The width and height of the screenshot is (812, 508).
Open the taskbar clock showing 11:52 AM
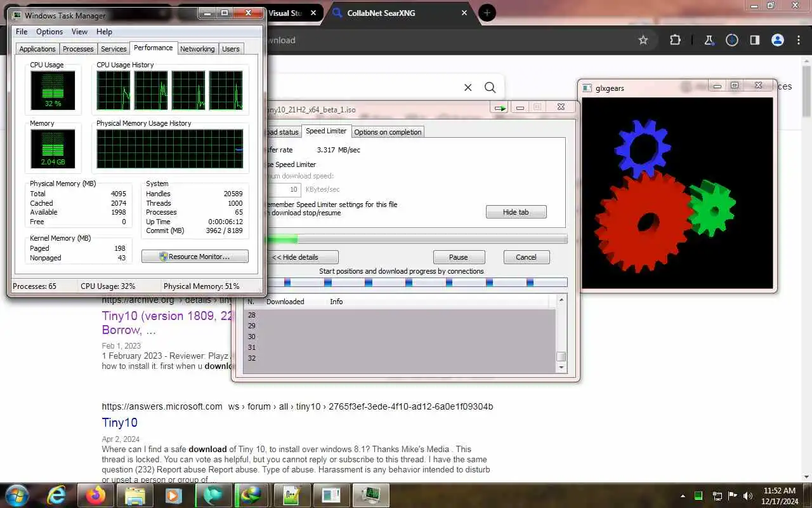coord(780,496)
